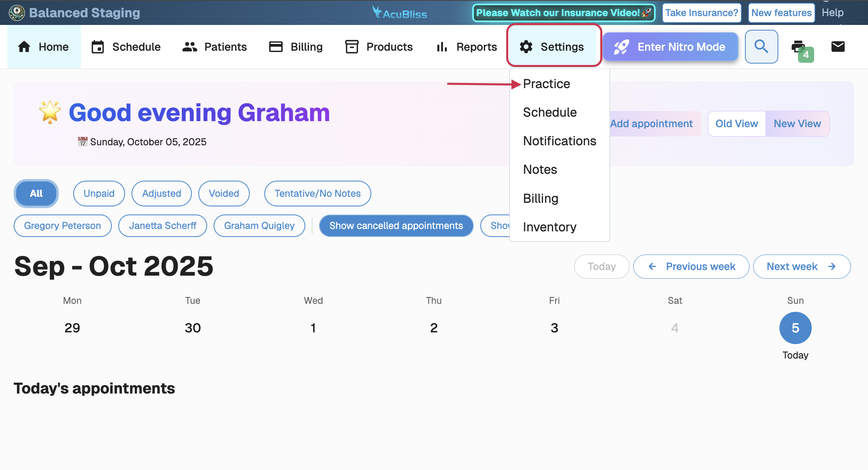Click the search magnifier icon button
This screenshot has width=868, height=470.
point(761,47)
